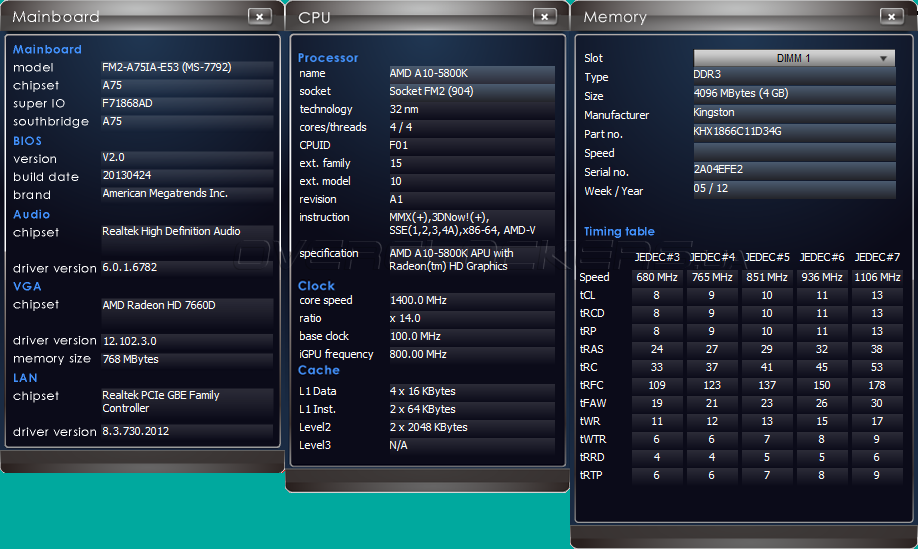The image size is (918, 549).
Task: Select memory size 4096 MBytes (4 GB)
Action: click(794, 94)
